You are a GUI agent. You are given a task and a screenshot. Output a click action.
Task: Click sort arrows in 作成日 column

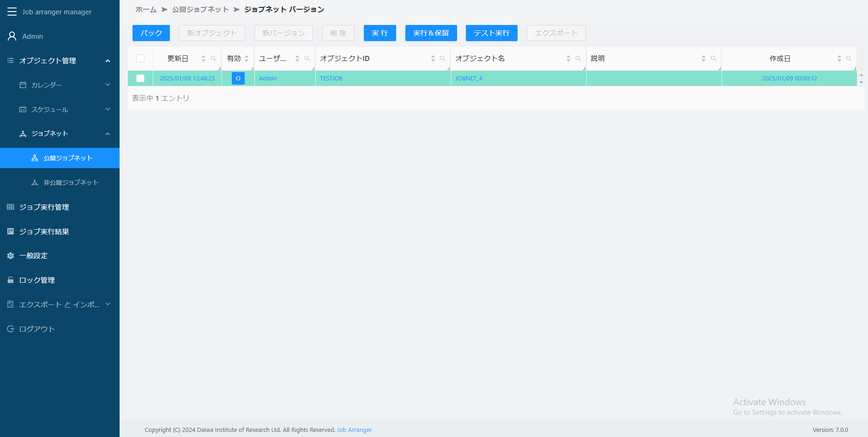pyautogui.click(x=839, y=59)
